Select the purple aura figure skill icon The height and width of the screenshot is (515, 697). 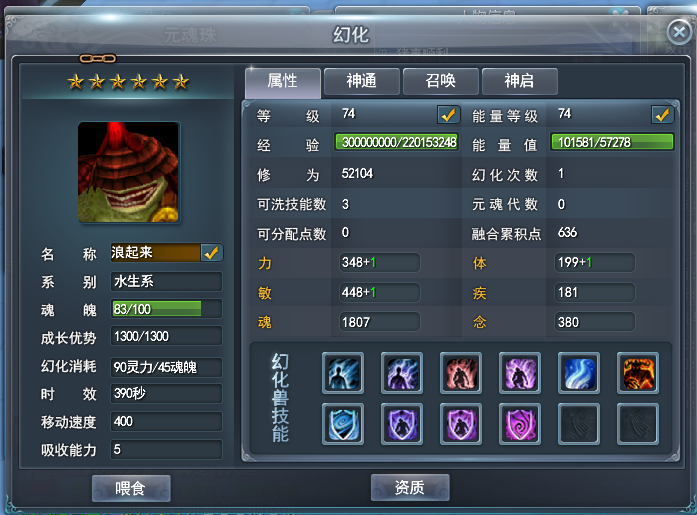point(520,373)
